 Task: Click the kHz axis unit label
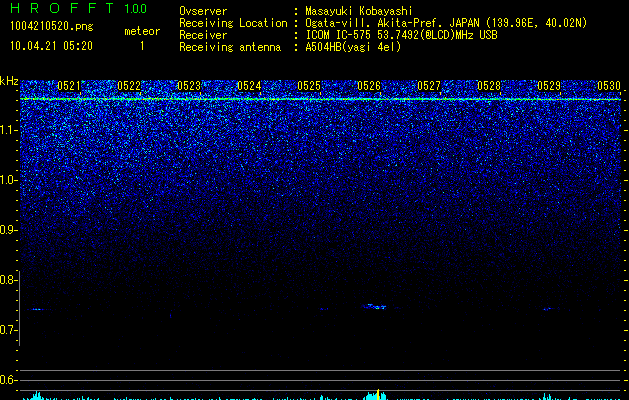9,81
